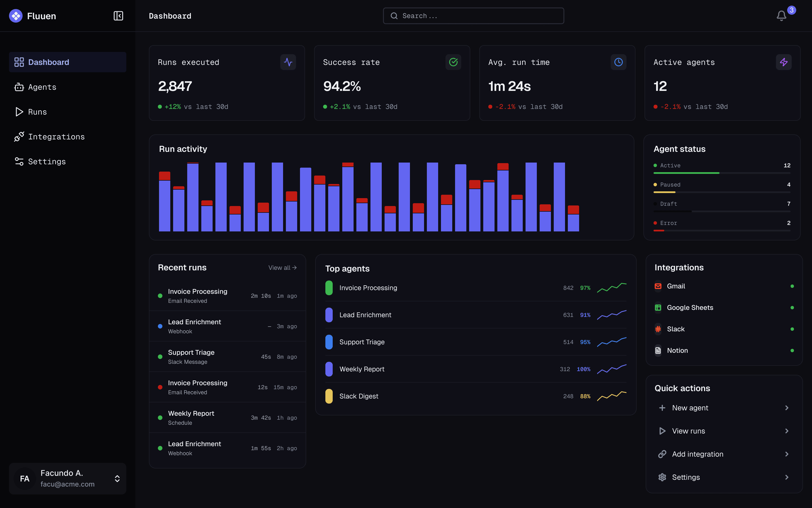Image resolution: width=812 pixels, height=508 pixels.
Task: Collapse the sidebar with panel icon
Action: pyautogui.click(x=118, y=16)
